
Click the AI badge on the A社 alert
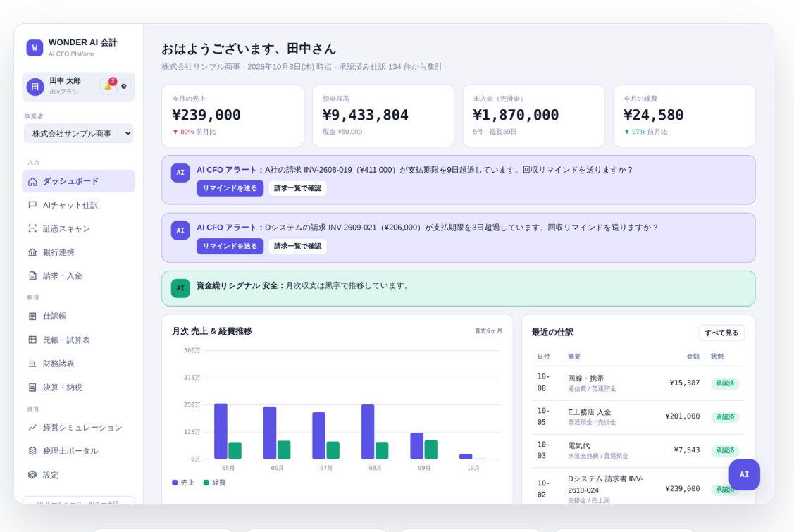click(x=180, y=173)
